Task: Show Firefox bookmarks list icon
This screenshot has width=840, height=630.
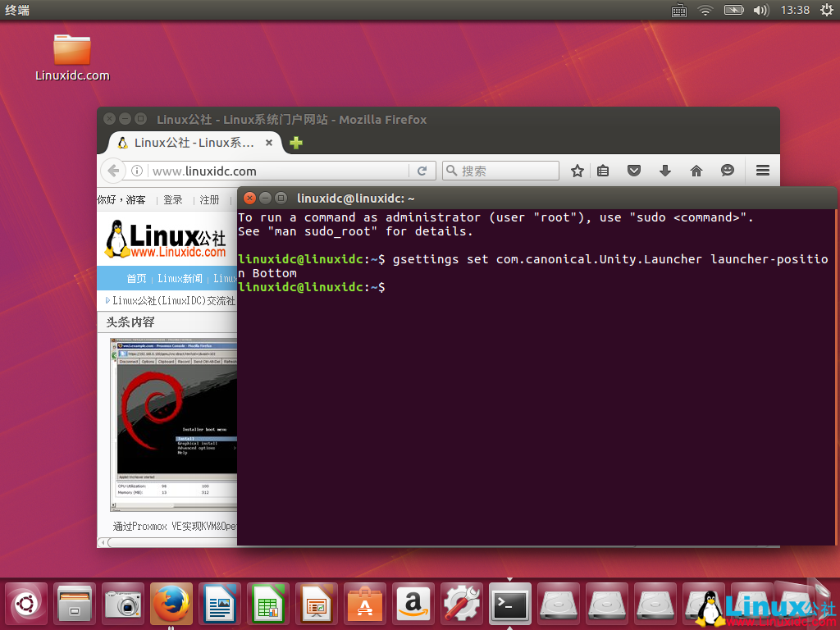Action: (x=603, y=171)
